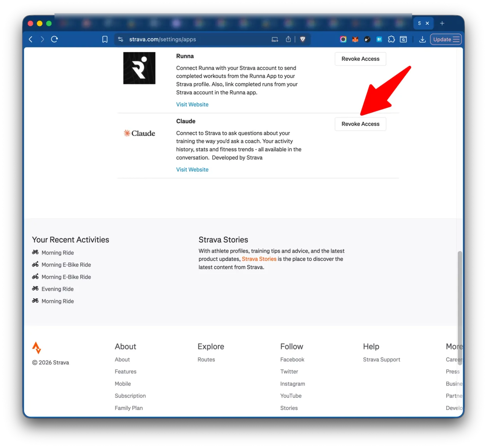
Task: Open the YouTube link under Follow
Action: (x=291, y=396)
